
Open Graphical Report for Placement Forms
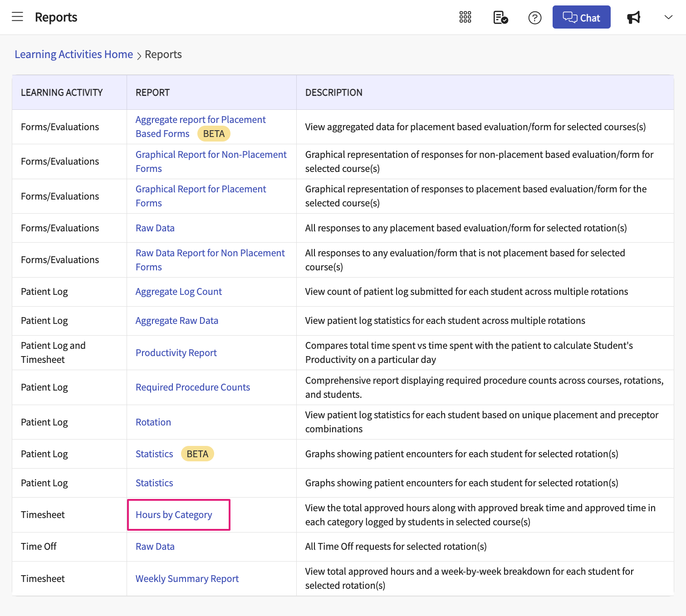(201, 196)
